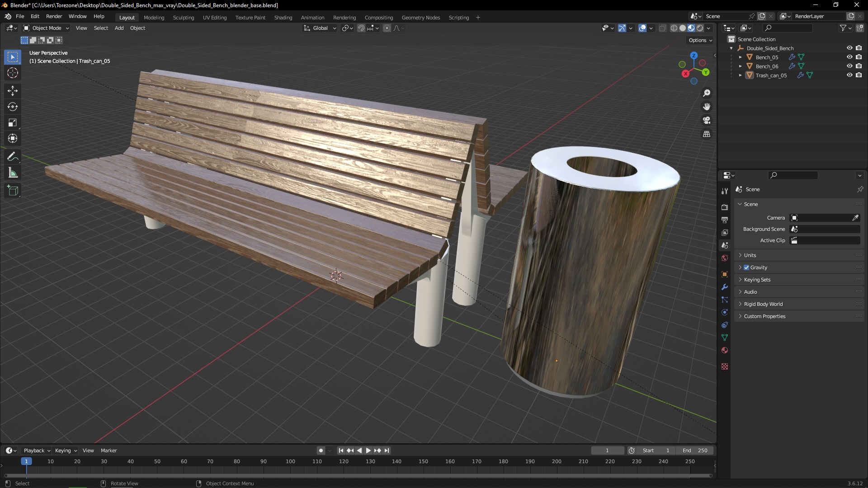This screenshot has width=868, height=488.
Task: Click the current frame field
Action: 607,450
